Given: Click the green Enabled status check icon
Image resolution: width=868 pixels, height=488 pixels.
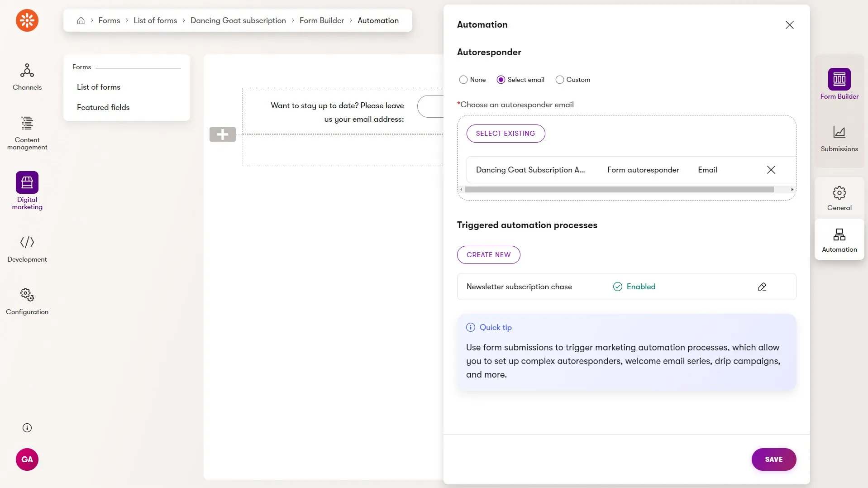Looking at the screenshot, I should pos(618,287).
